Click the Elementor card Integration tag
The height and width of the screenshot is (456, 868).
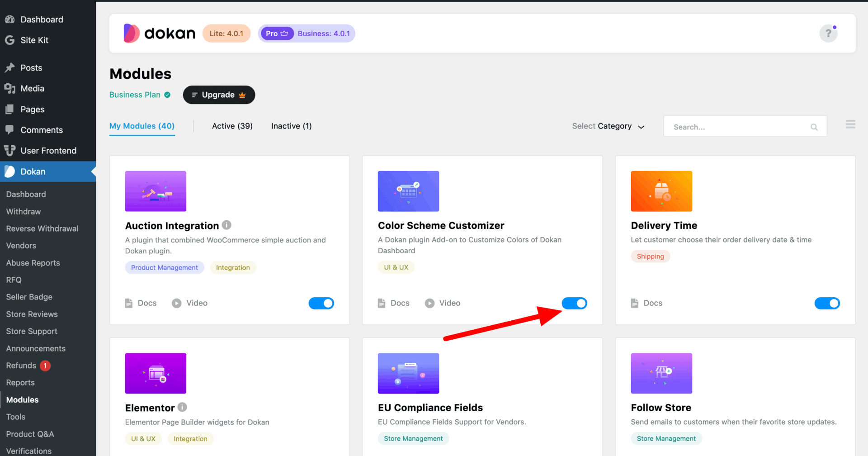190,439
